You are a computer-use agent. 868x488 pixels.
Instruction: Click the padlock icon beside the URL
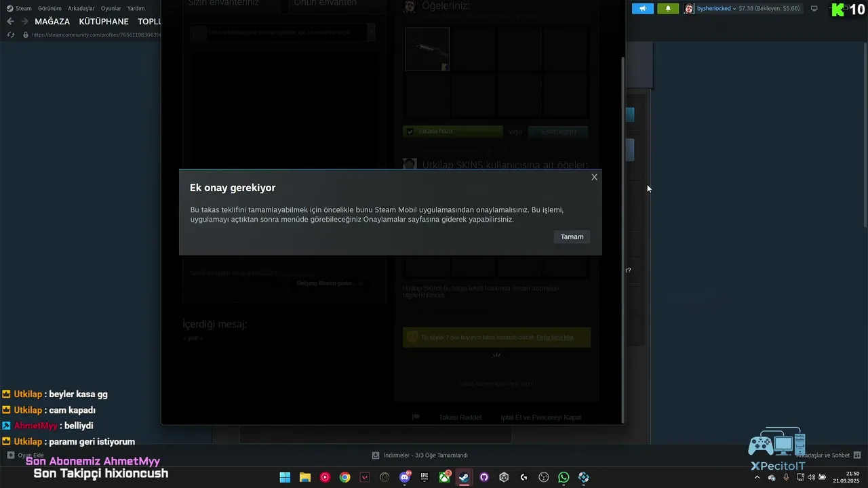tap(26, 35)
